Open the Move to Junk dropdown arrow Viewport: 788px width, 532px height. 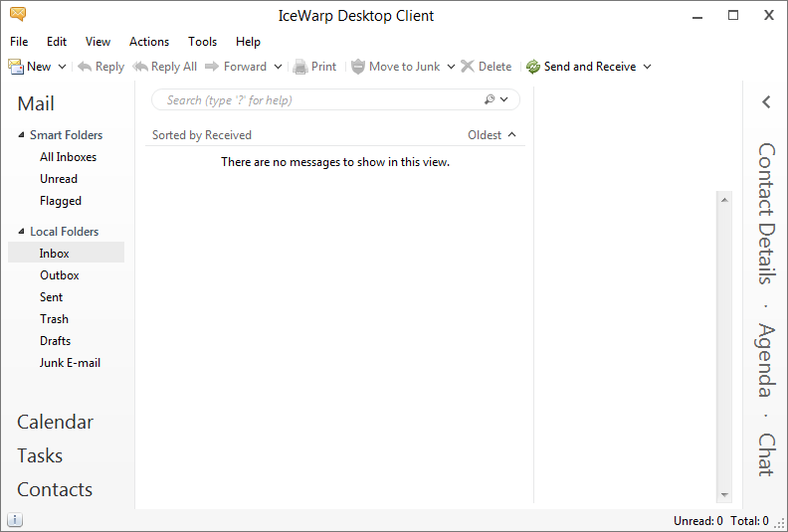tap(451, 67)
